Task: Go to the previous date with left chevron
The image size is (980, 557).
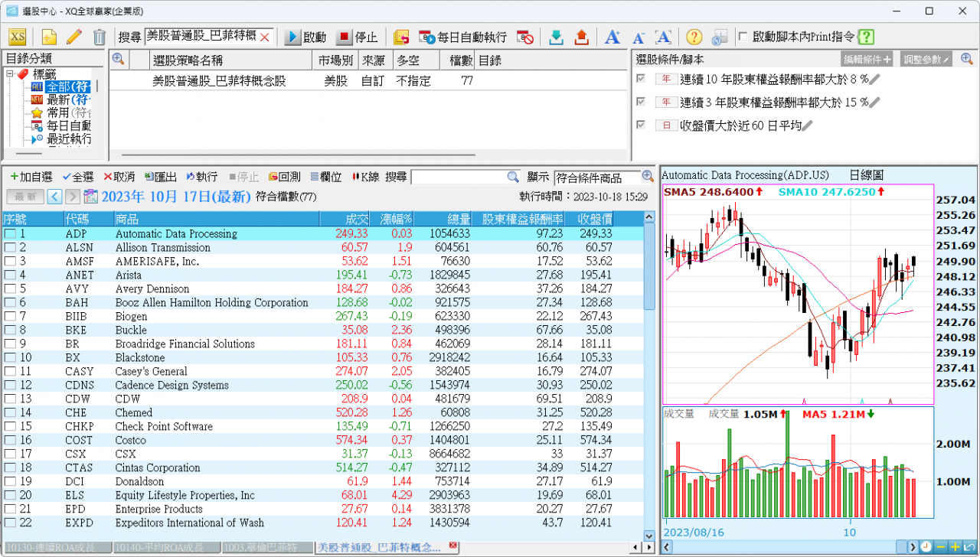Action: pyautogui.click(x=54, y=197)
